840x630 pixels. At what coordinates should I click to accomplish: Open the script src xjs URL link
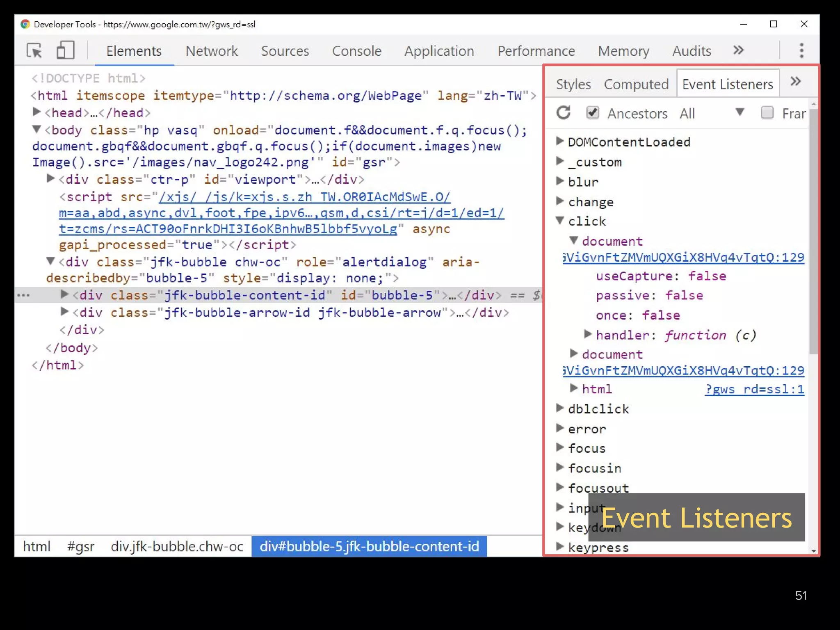(281, 213)
